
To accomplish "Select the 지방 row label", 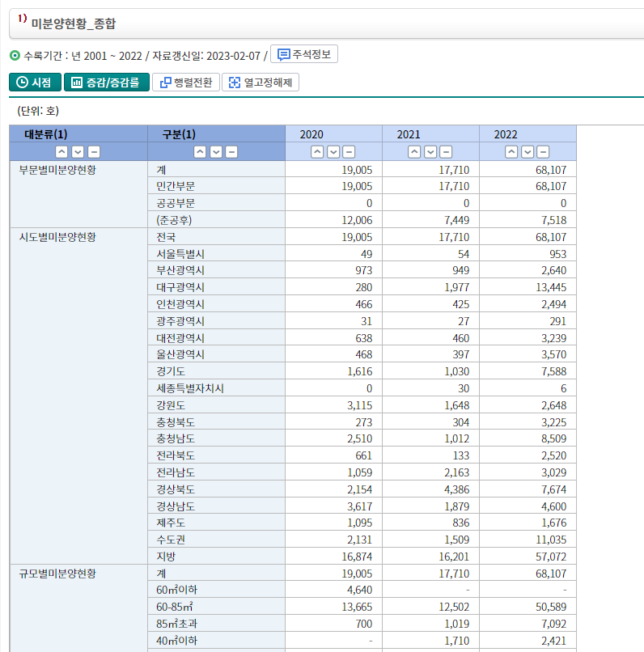I will [x=166, y=557].
